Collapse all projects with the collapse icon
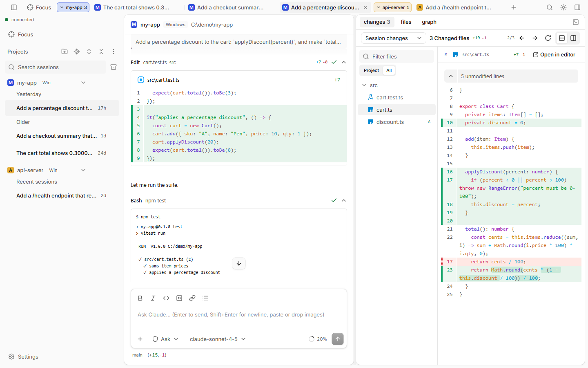 click(101, 52)
